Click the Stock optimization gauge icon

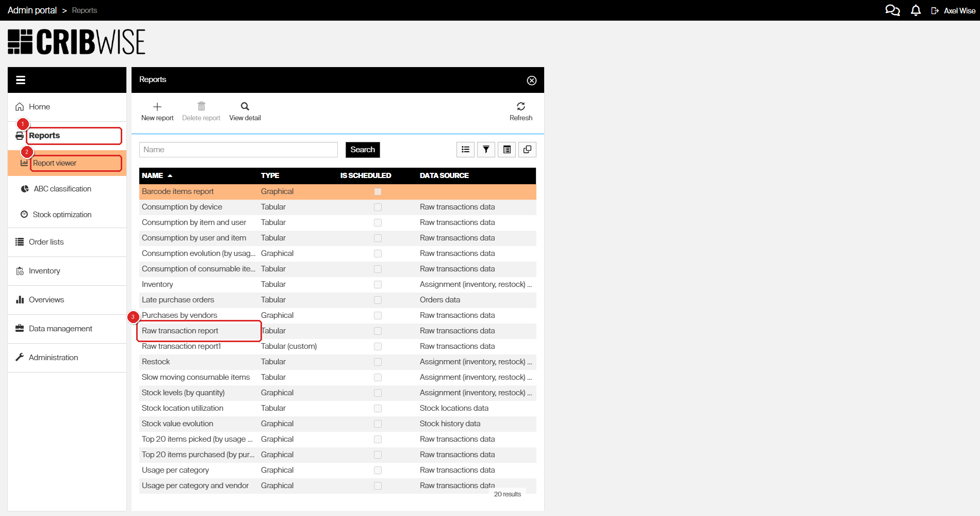24,215
